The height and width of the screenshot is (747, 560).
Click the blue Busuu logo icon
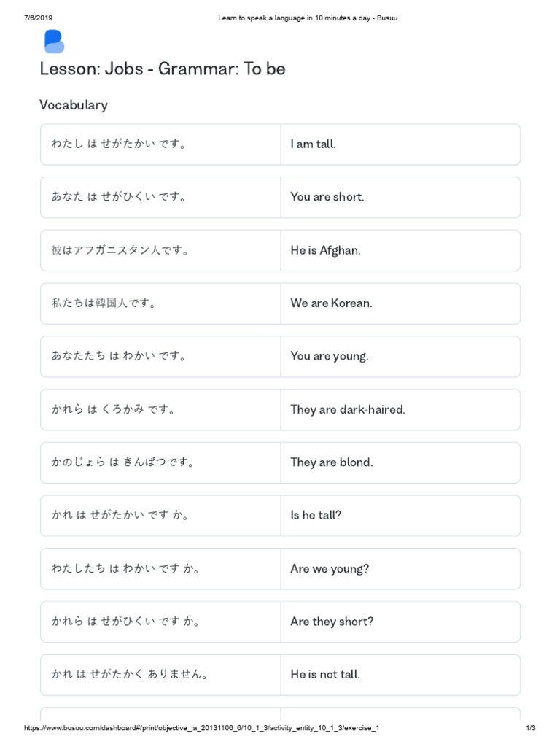coord(54,42)
